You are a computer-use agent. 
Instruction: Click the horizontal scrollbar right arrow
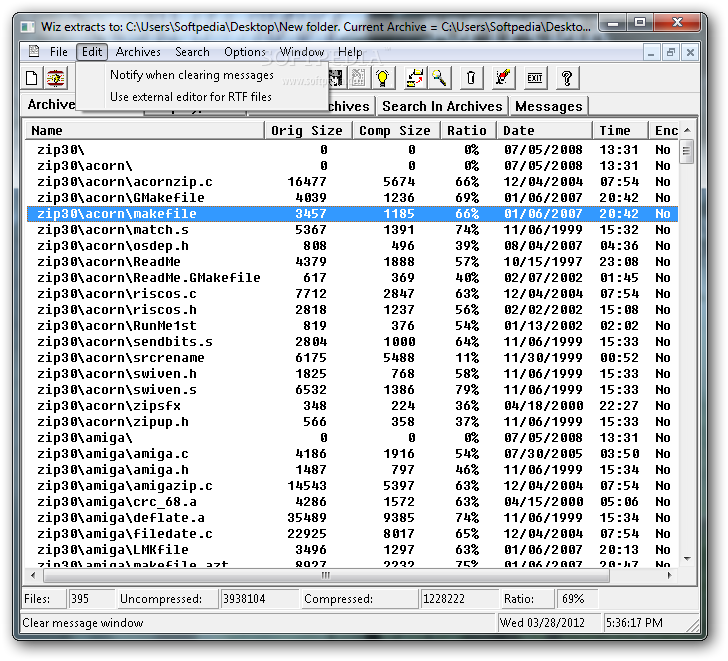pos(670,576)
